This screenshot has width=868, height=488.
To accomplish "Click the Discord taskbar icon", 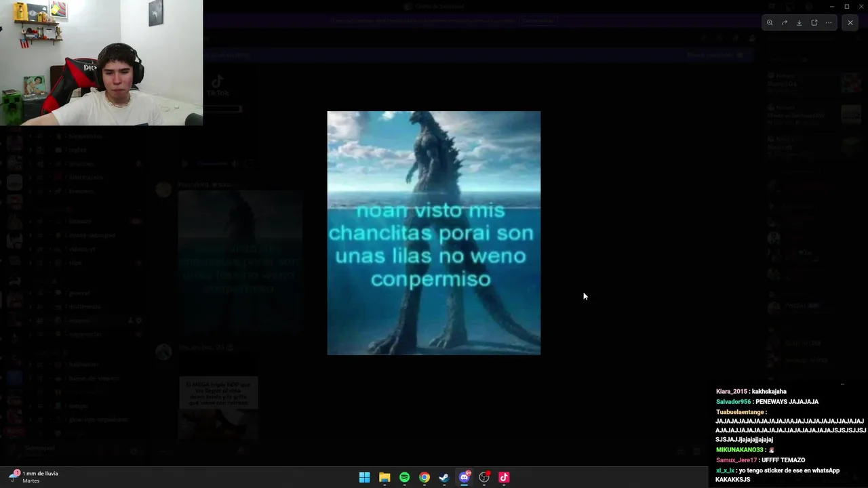I will [x=465, y=477].
